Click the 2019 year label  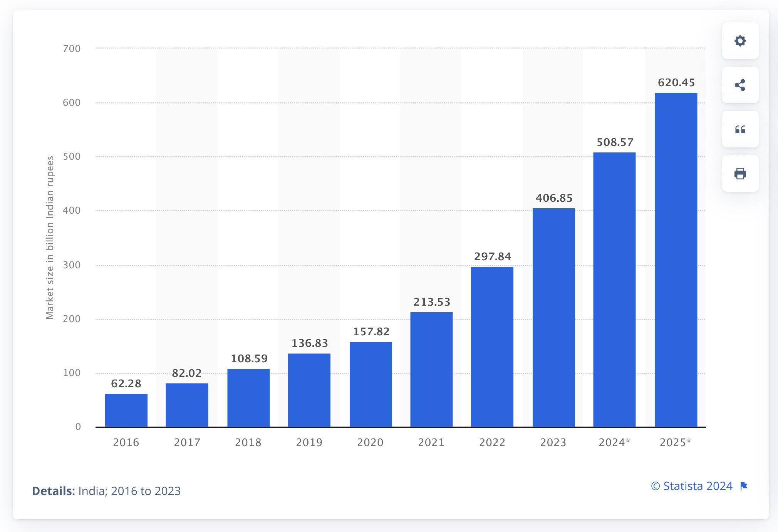point(309,443)
